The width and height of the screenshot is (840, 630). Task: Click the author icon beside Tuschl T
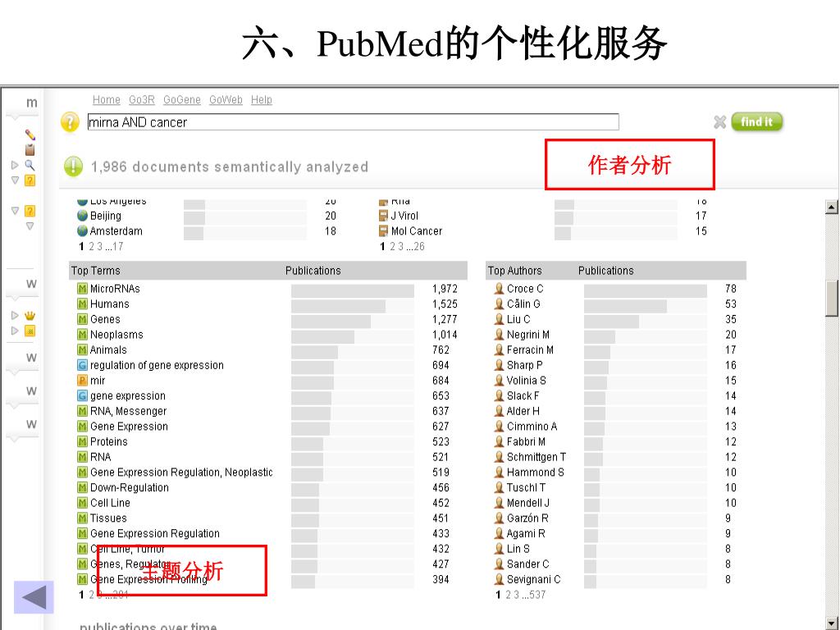499,487
